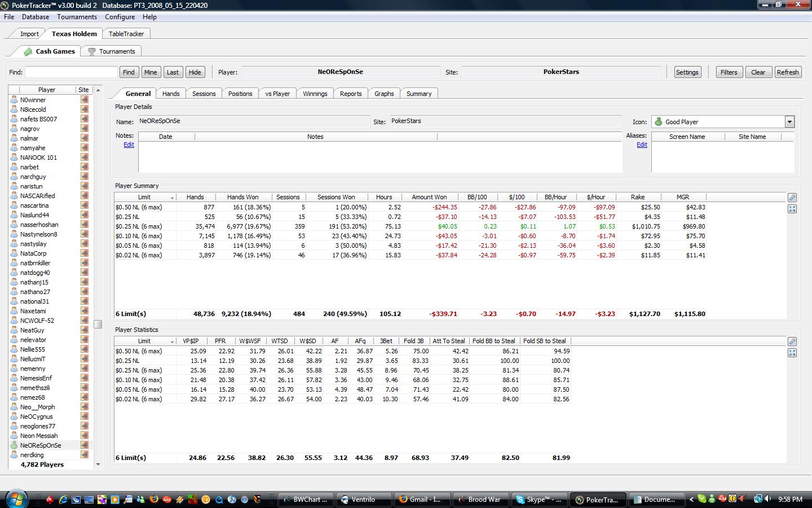Screen dimensions: 812x508
Task: Open AIM from the quick launch bar
Action: (167, 500)
